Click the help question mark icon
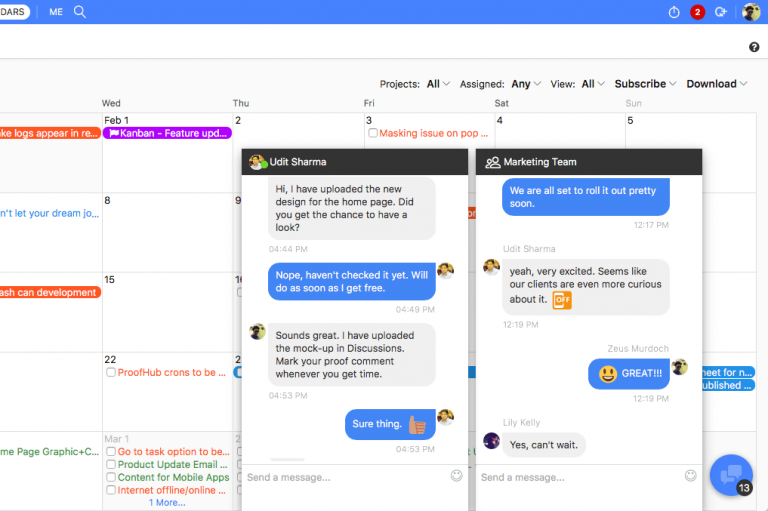The image size is (768, 511). (x=754, y=47)
